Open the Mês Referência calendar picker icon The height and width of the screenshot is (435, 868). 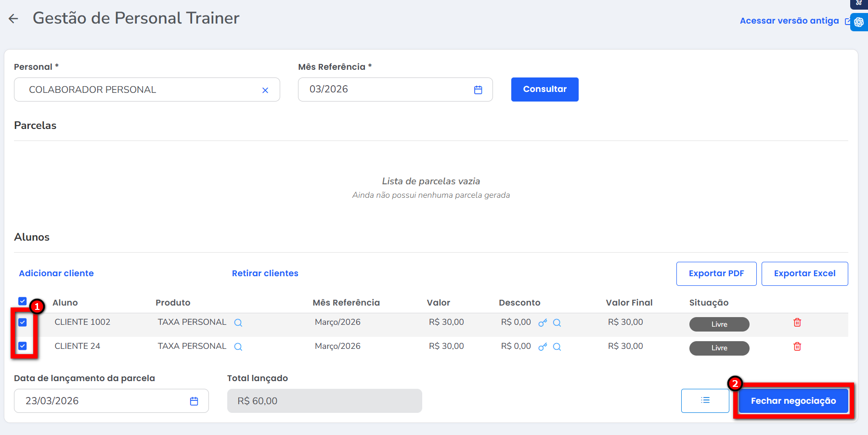click(478, 90)
